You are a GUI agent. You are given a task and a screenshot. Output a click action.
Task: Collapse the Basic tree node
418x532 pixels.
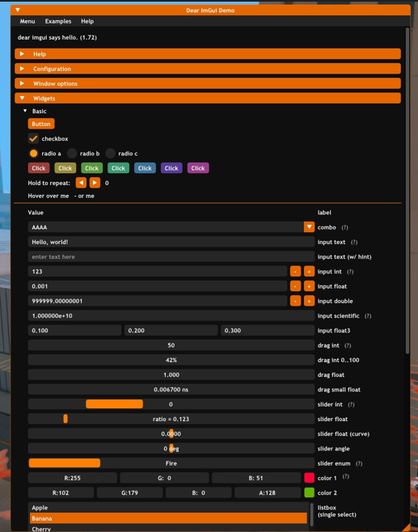(25, 111)
